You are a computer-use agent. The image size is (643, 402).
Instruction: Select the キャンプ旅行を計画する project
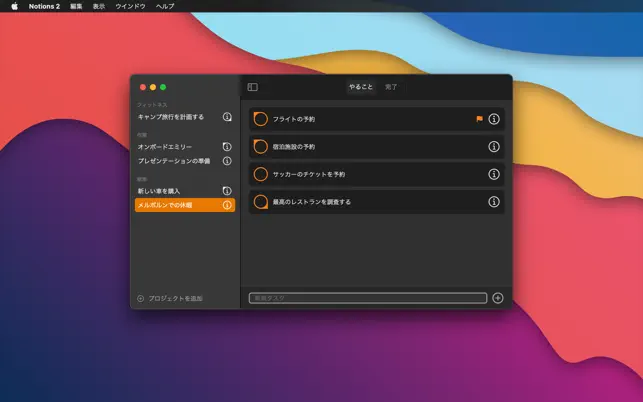pyautogui.click(x=185, y=117)
